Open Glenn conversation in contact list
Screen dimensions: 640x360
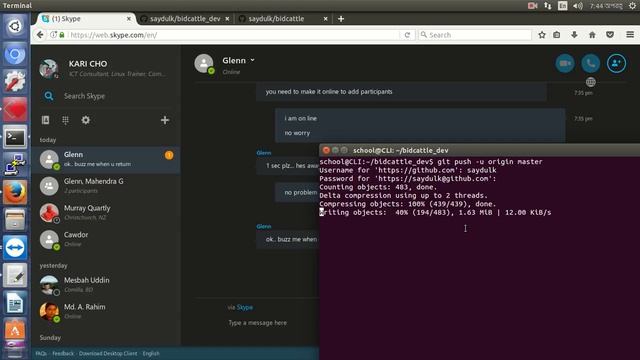coord(106,159)
